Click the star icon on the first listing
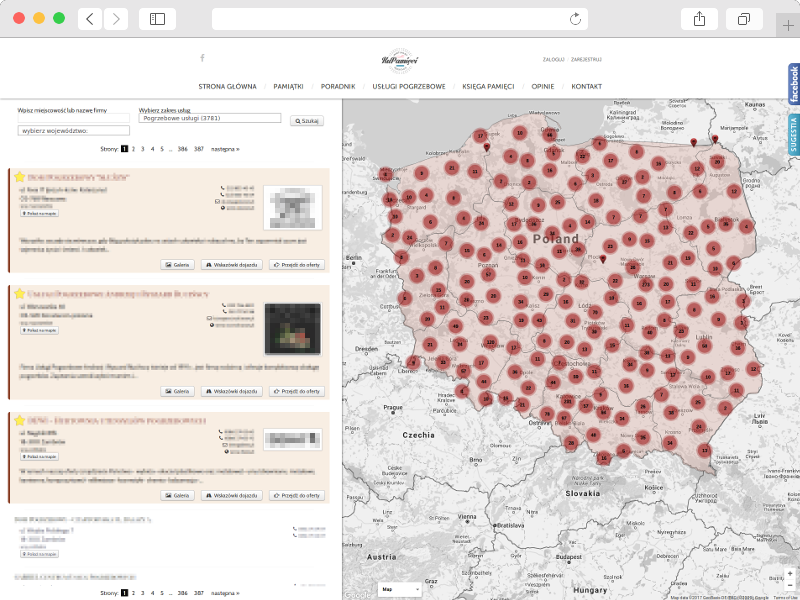The image size is (800, 600). pos(19,177)
